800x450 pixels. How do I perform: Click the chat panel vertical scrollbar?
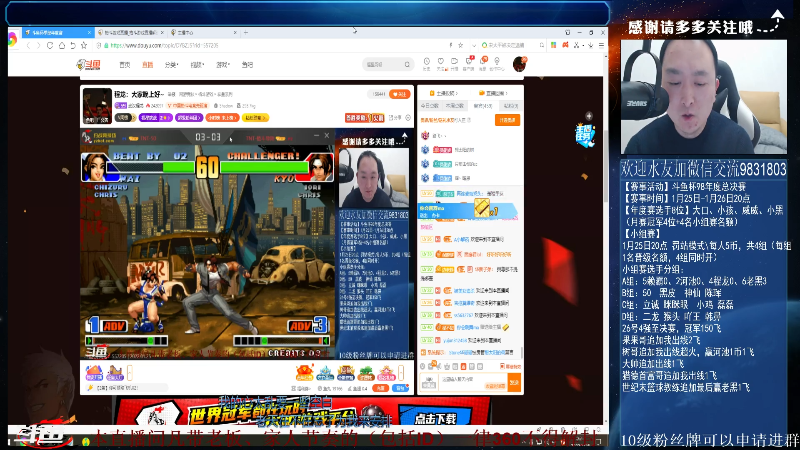coord(521,352)
